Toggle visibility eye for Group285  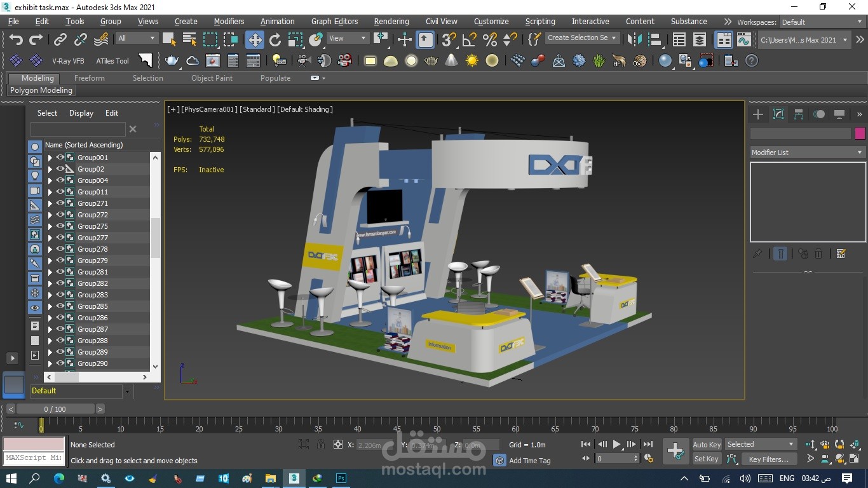[x=60, y=306]
